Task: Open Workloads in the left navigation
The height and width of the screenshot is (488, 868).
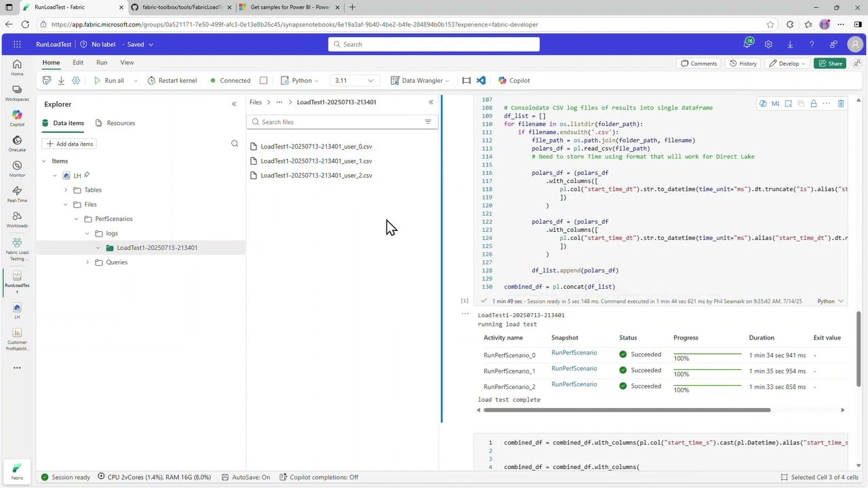Action: tap(17, 220)
